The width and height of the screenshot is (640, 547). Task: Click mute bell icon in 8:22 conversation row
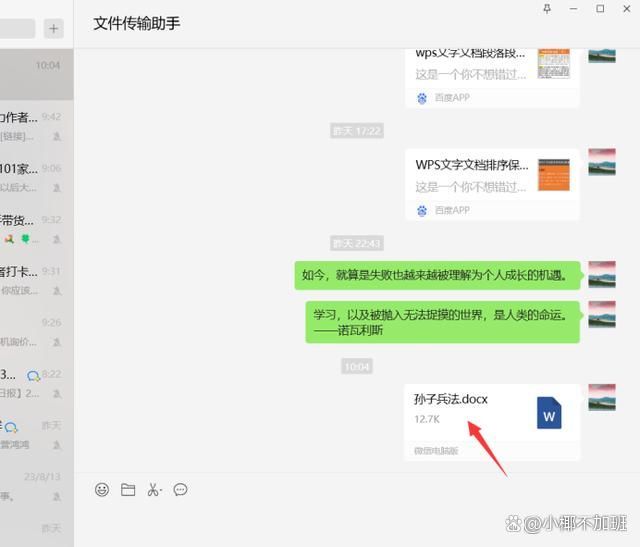[57, 394]
